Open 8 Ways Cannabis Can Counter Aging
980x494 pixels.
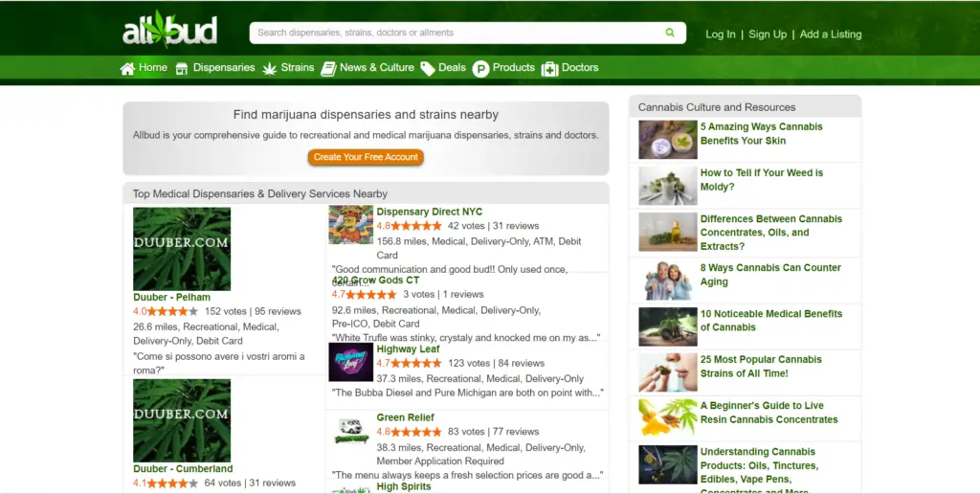770,275
